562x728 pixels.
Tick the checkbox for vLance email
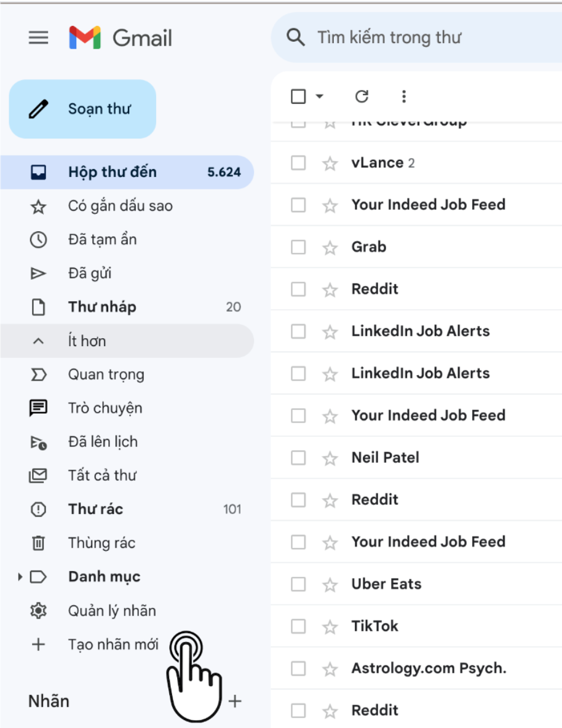(298, 163)
